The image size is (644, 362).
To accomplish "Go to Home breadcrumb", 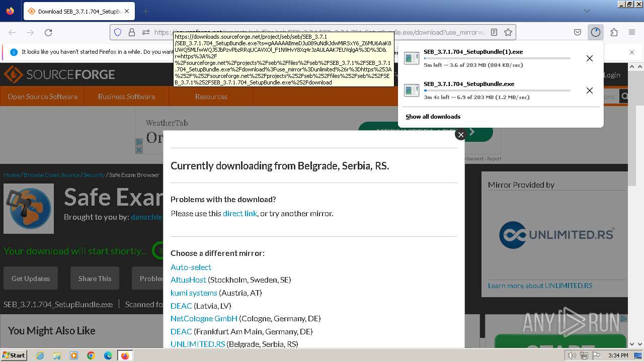I will click(x=12, y=175).
